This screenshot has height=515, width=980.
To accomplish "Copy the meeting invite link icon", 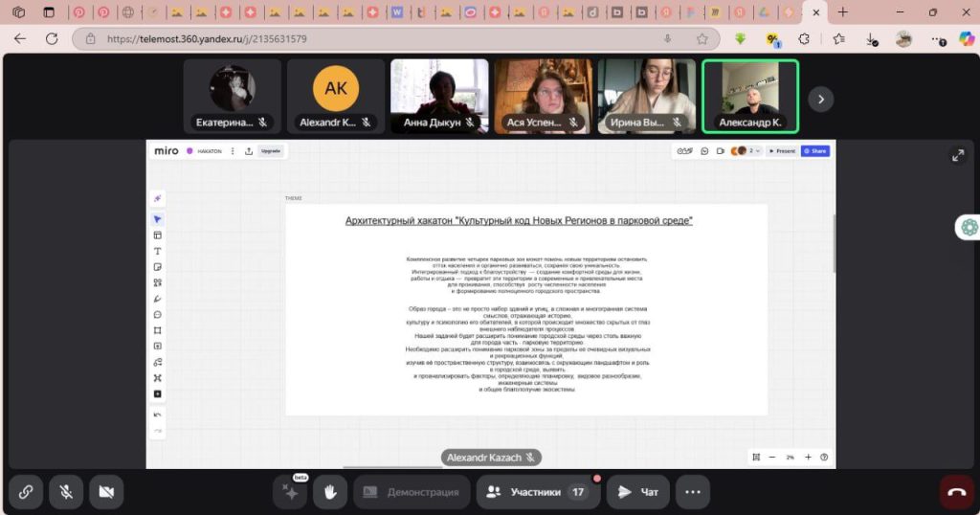I will coord(26,492).
